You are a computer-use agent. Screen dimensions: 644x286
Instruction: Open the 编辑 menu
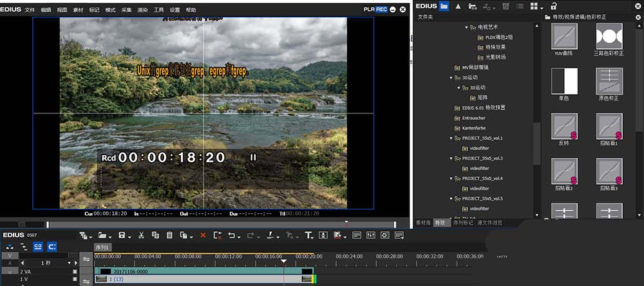46,10
